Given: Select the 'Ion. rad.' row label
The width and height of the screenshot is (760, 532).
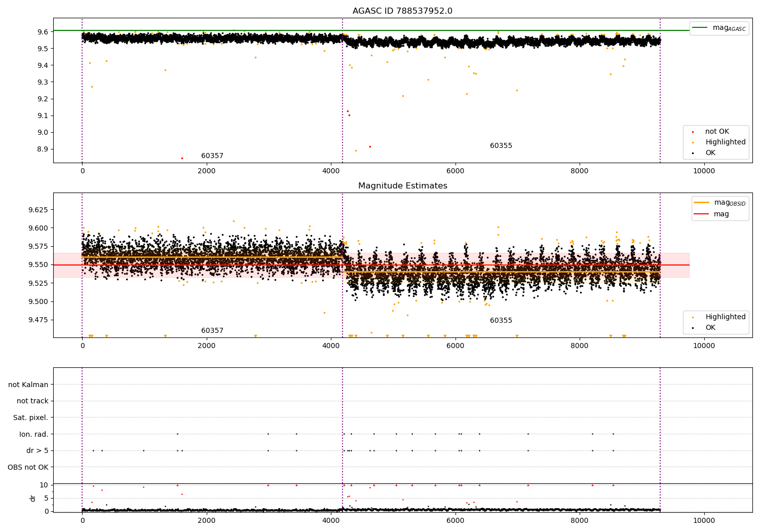Looking at the screenshot, I should 34,434.
